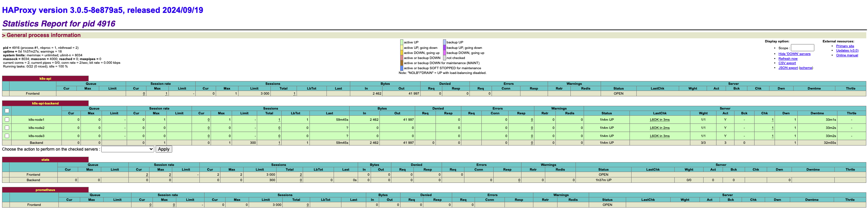This screenshot has width=868, height=211.
Task: Check the k8s-node1 server checkbox
Action: [7, 119]
